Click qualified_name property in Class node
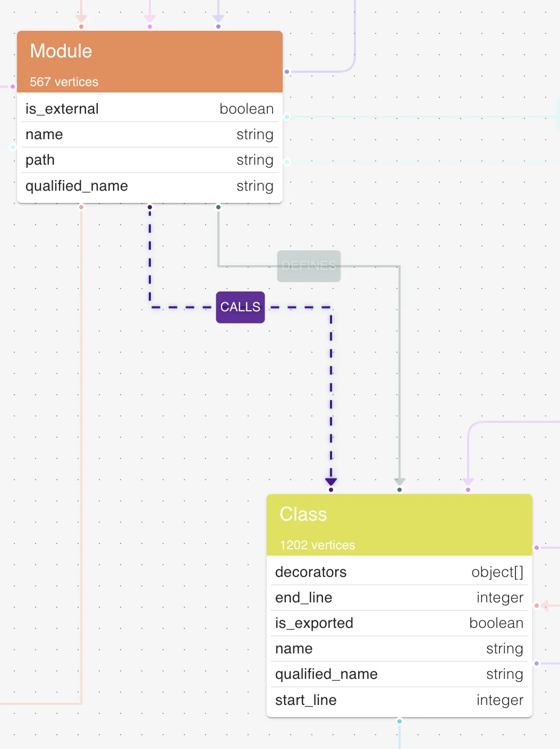The image size is (560, 749). pyautogui.click(x=400, y=674)
